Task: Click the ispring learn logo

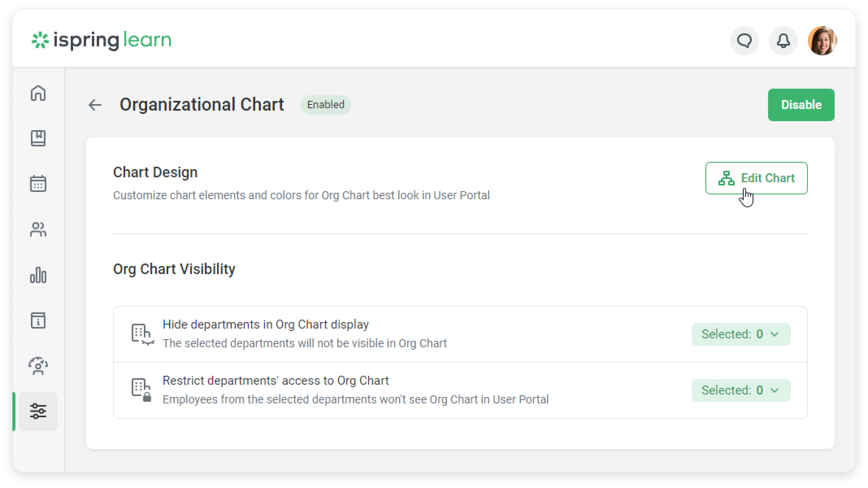Action: point(102,40)
